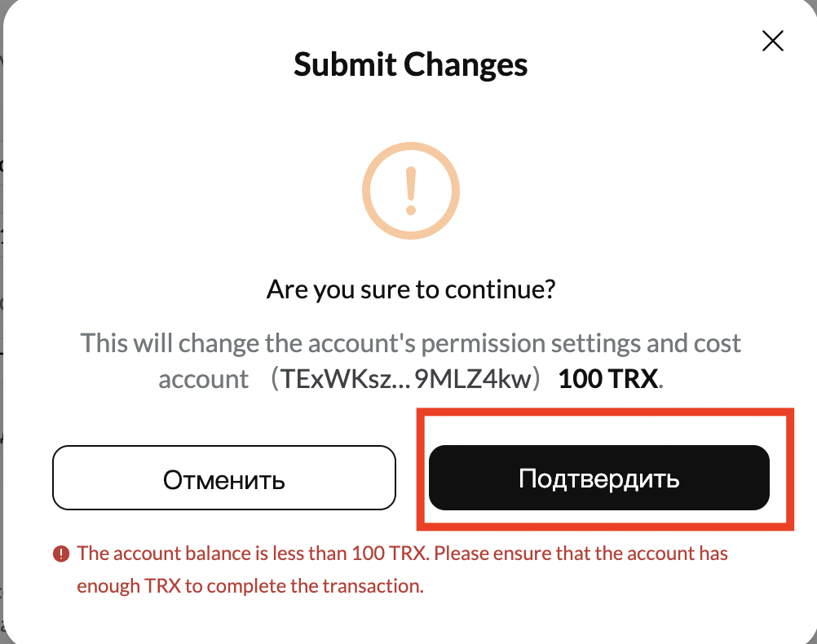Viewport: 817px width, 644px height.
Task: Click the "Are you sure to continue?" prompt
Action: coord(410,289)
